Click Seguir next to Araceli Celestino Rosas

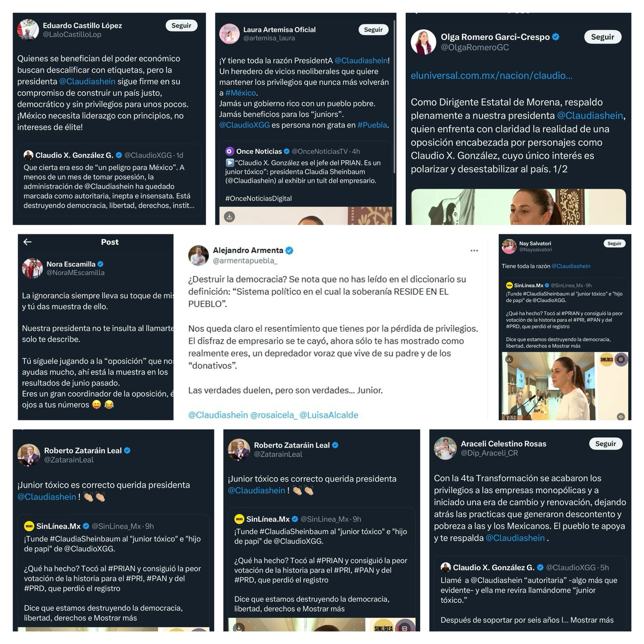(x=606, y=444)
